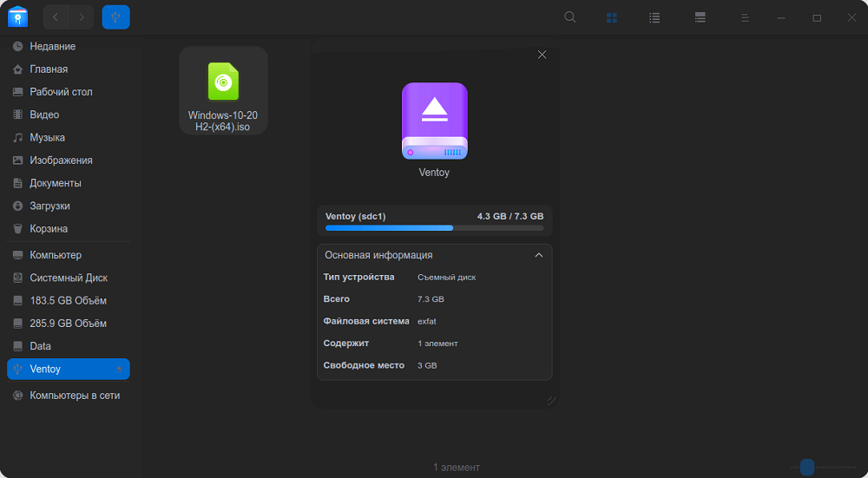Screen dimensions: 868x478
Task: Click the USB device button in the toolbar
Action: click(115, 16)
